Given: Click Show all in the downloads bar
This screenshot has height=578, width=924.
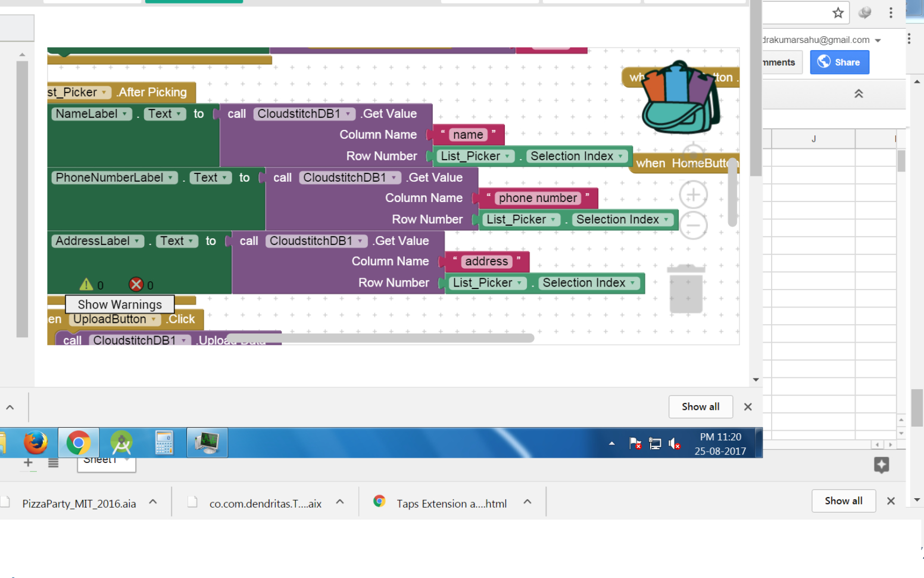Looking at the screenshot, I should tap(844, 501).
